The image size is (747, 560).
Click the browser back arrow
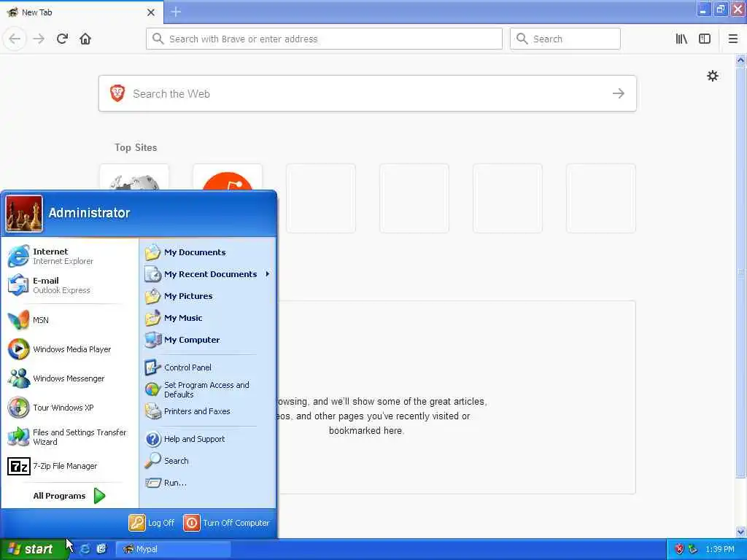15,39
